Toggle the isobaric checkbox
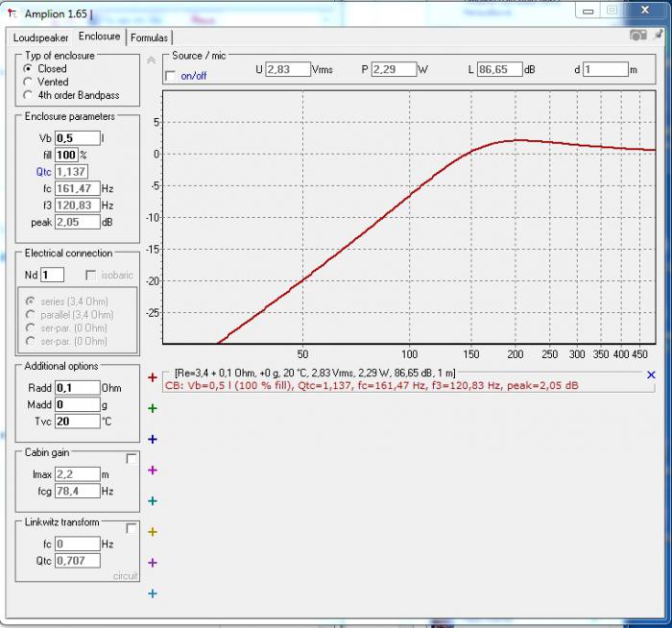This screenshot has width=672, height=628. coord(90,276)
